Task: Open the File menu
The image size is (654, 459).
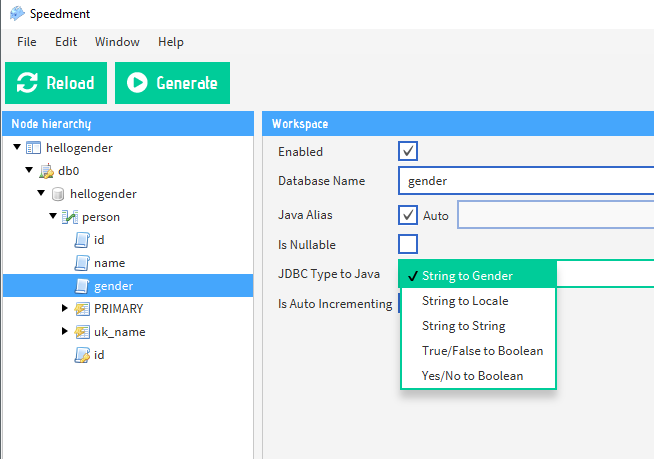Action: [x=27, y=42]
